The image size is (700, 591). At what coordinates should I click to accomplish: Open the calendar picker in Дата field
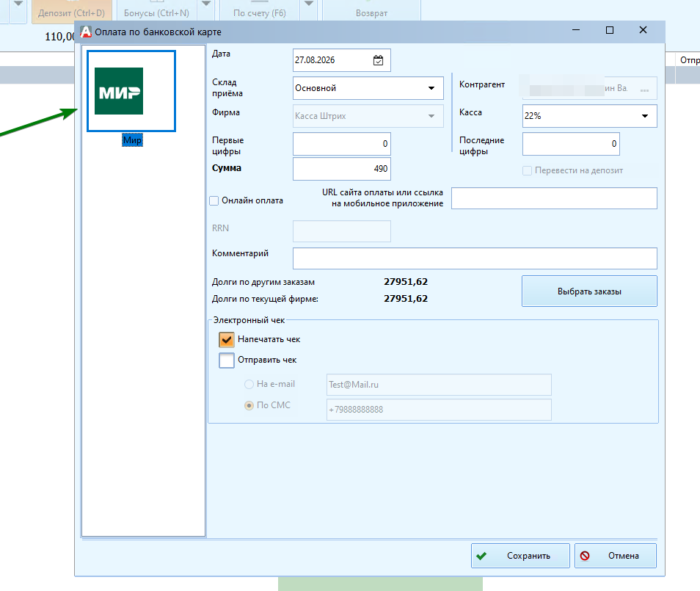[378, 60]
